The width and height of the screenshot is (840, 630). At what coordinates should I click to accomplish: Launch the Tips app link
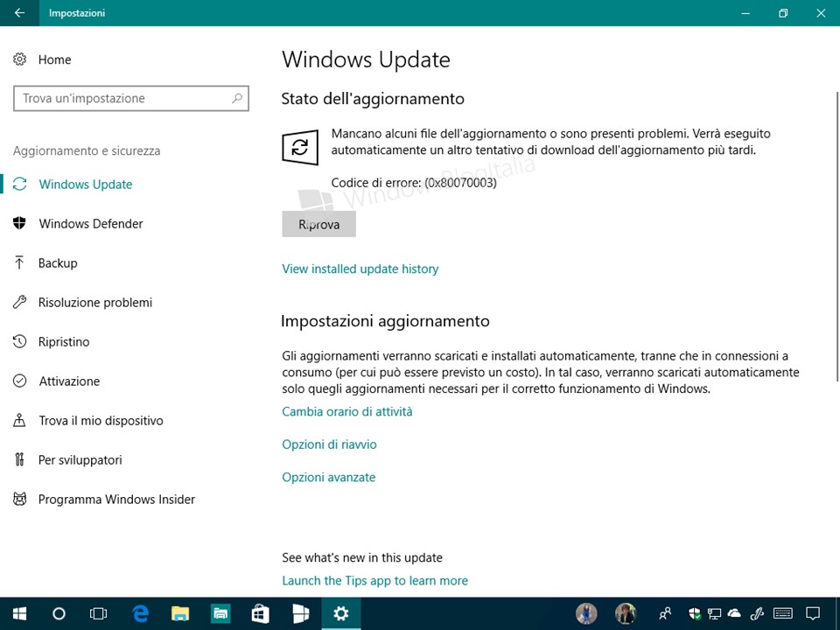tap(375, 581)
